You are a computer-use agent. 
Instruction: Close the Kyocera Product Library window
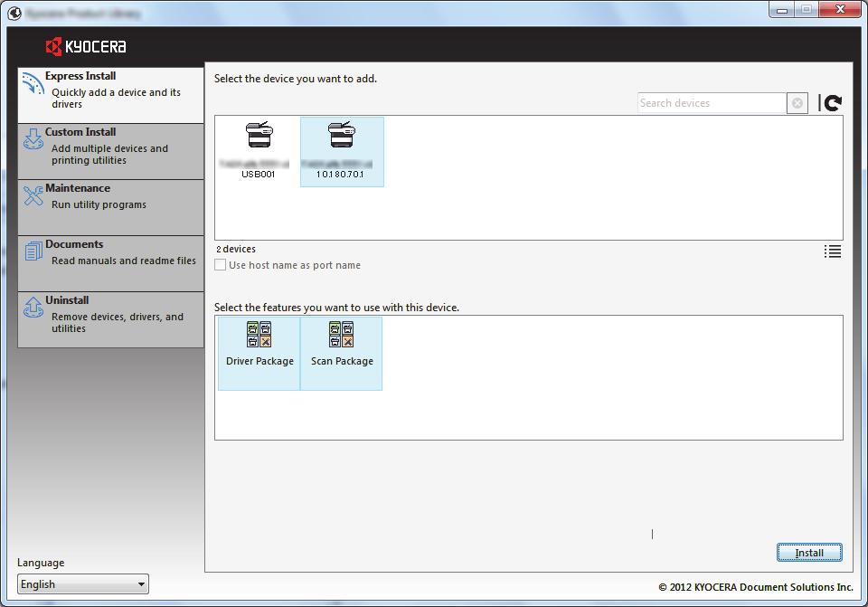[x=840, y=9]
